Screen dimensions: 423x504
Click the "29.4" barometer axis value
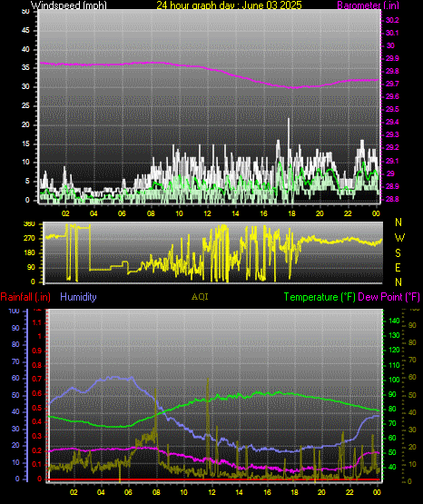pos(392,122)
